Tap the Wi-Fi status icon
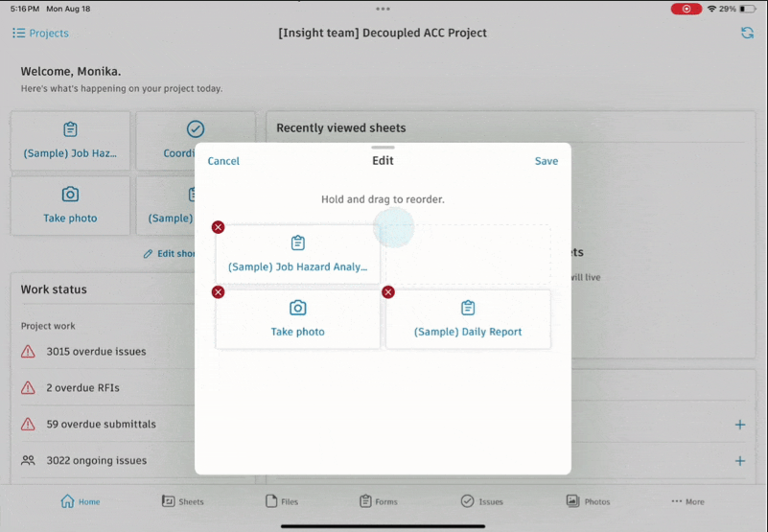This screenshot has height=532, width=768. [711, 9]
